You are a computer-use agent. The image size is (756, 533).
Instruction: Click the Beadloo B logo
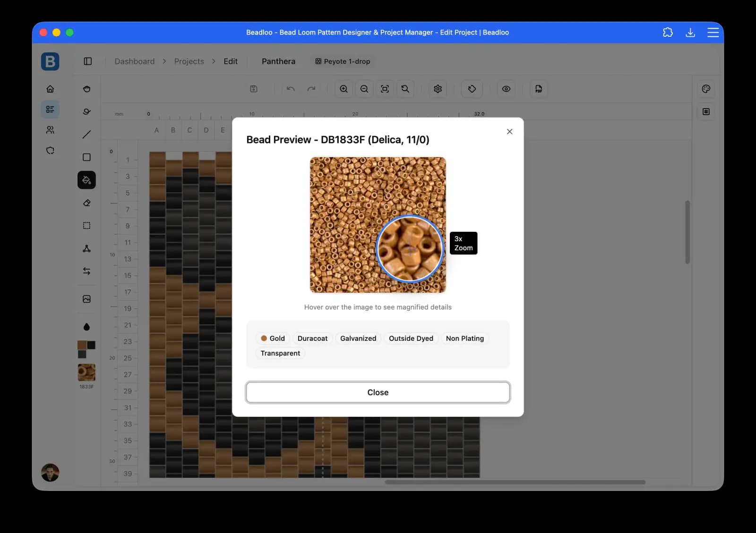click(x=50, y=61)
